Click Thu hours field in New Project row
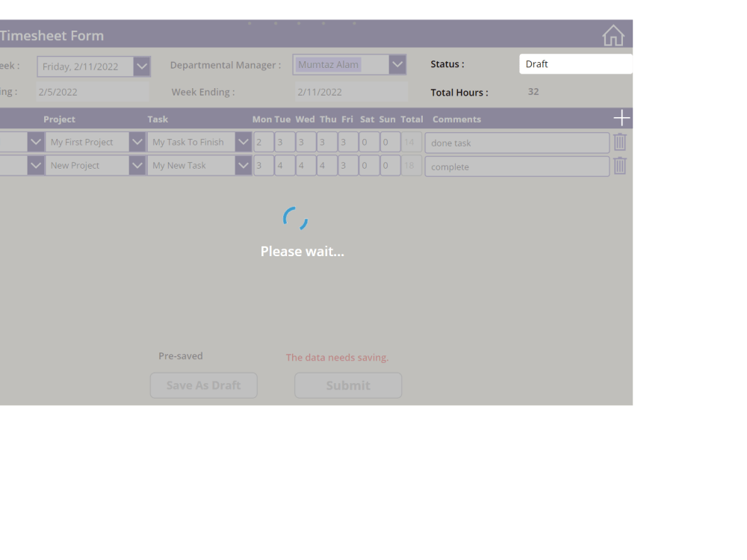Screen dimensions: 747x560 coord(327,165)
